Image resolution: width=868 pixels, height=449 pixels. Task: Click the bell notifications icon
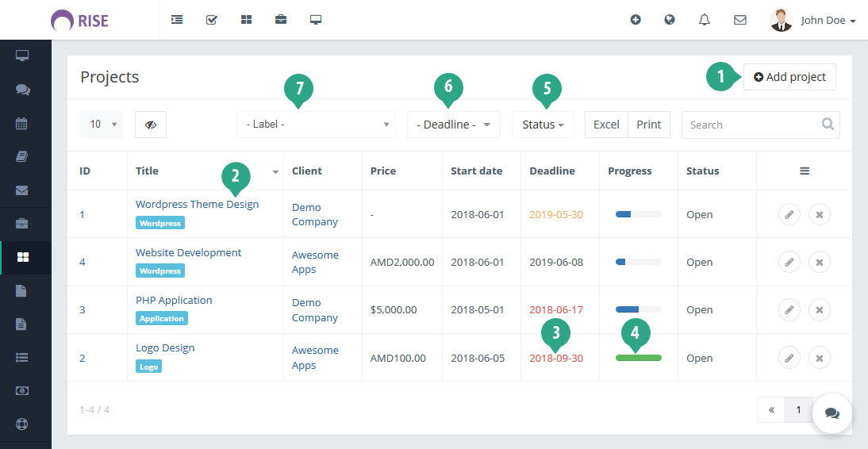(704, 20)
